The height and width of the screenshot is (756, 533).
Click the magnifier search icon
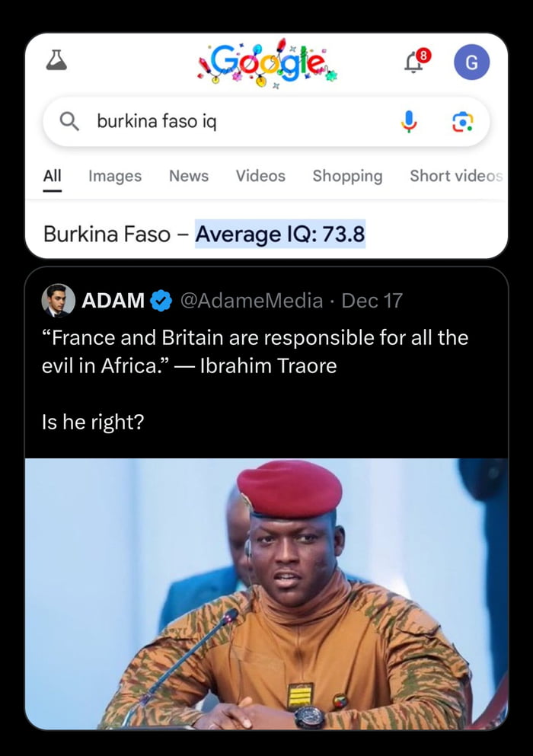tap(69, 120)
